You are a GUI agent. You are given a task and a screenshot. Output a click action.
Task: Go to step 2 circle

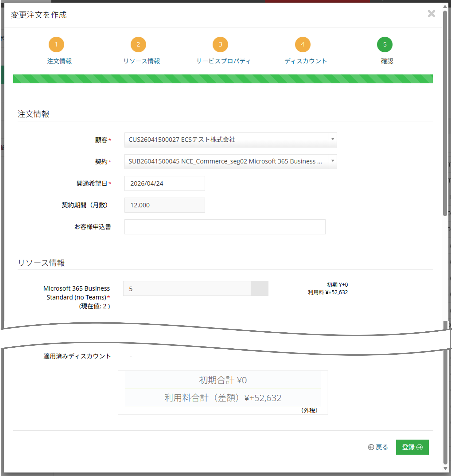pyautogui.click(x=138, y=44)
